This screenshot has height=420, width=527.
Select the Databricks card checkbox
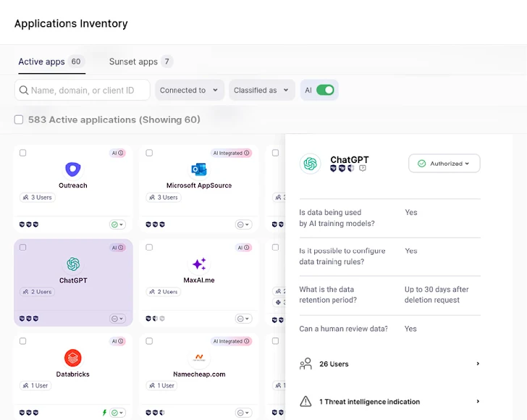coord(23,341)
